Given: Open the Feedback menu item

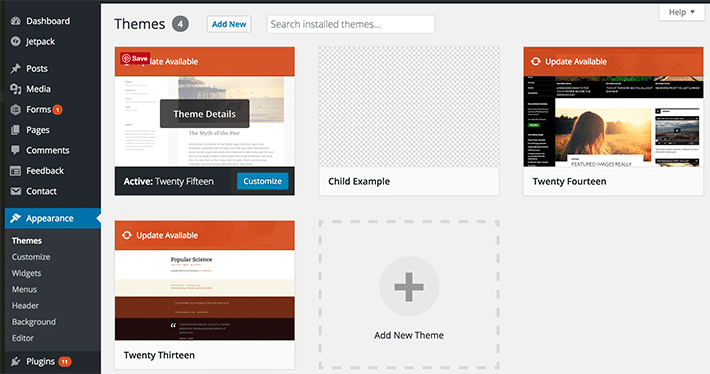Looking at the screenshot, I should [x=45, y=171].
